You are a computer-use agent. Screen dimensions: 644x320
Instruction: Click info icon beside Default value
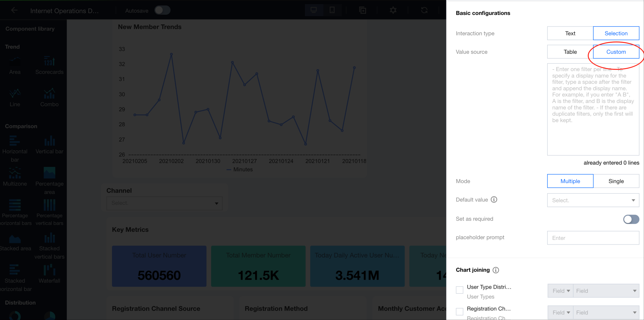494,200
